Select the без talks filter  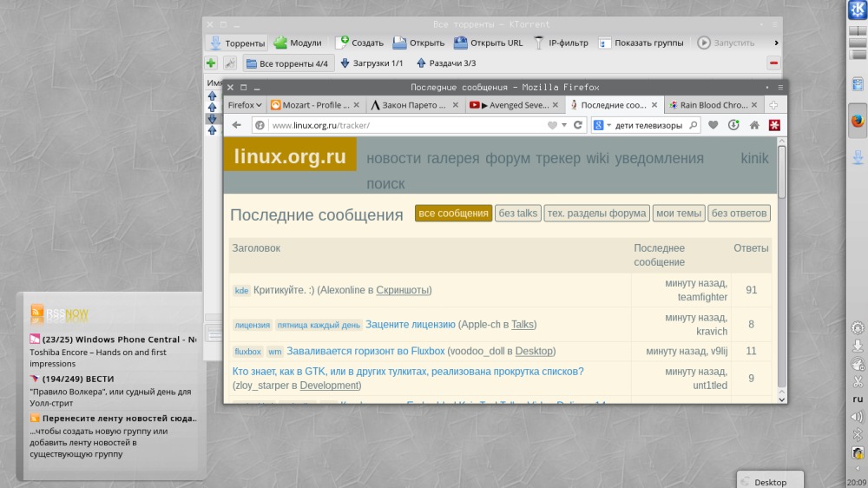pyautogui.click(x=517, y=214)
